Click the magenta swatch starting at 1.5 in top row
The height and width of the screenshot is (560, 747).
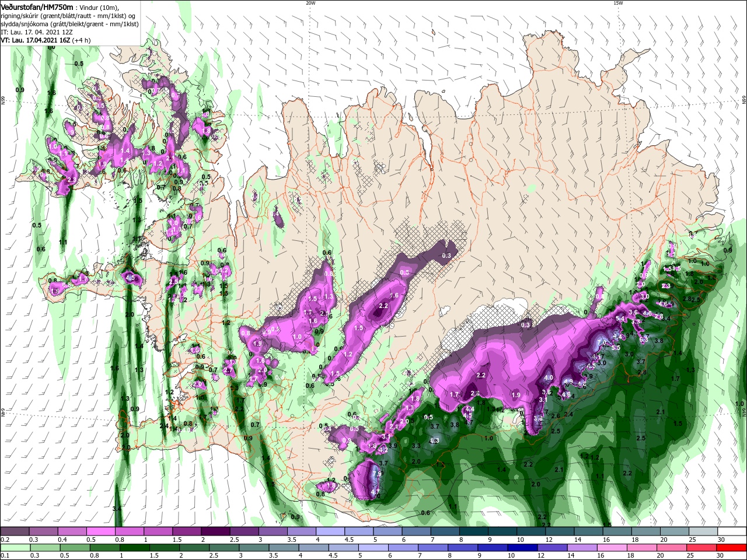187,531
